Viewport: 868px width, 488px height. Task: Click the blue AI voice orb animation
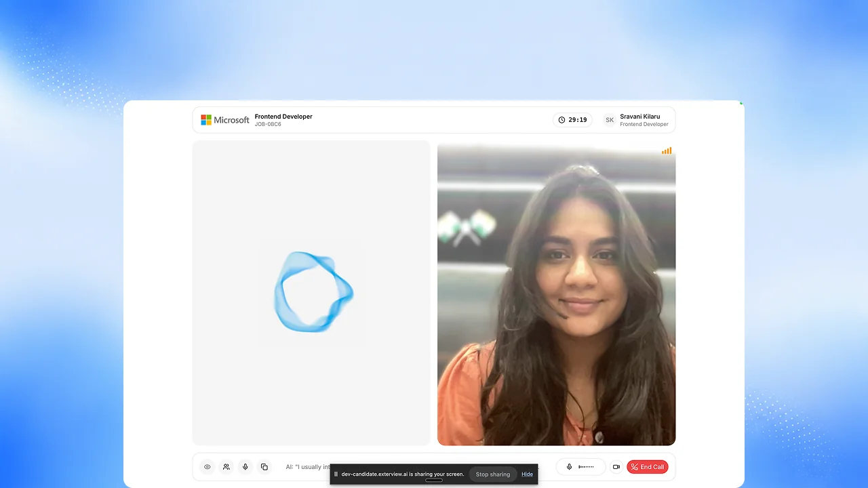[x=313, y=291]
